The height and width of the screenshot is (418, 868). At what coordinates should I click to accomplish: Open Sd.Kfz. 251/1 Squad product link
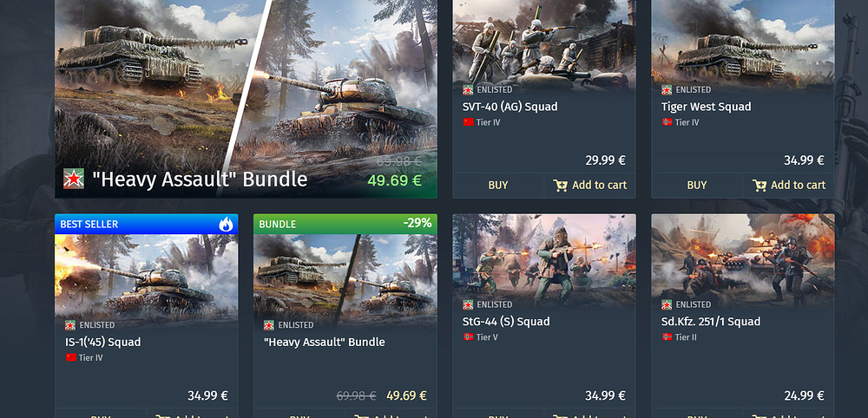[711, 321]
